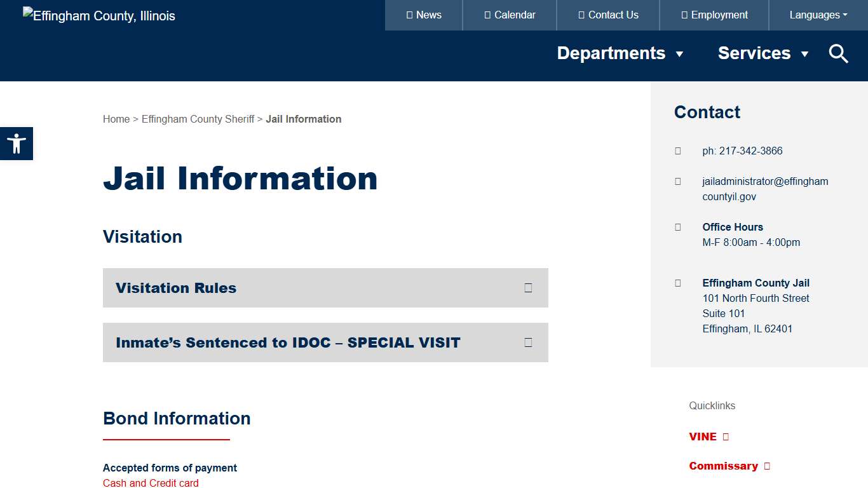Click the email icon beside jailadministrator address
The height and width of the screenshot is (488, 868).
pos(677,181)
